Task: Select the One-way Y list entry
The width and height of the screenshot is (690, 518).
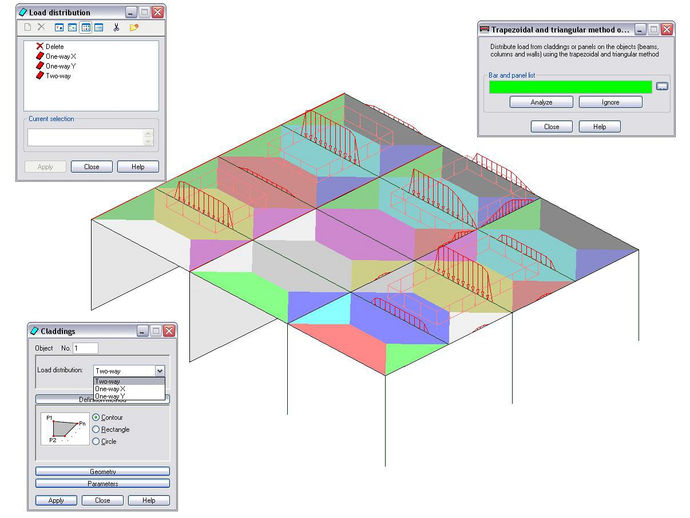Action: (x=56, y=66)
